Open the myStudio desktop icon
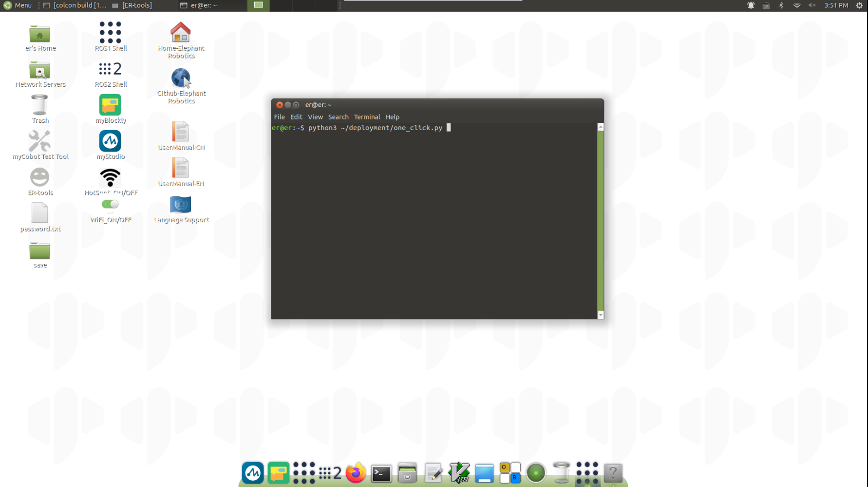868x487 pixels. 110,141
